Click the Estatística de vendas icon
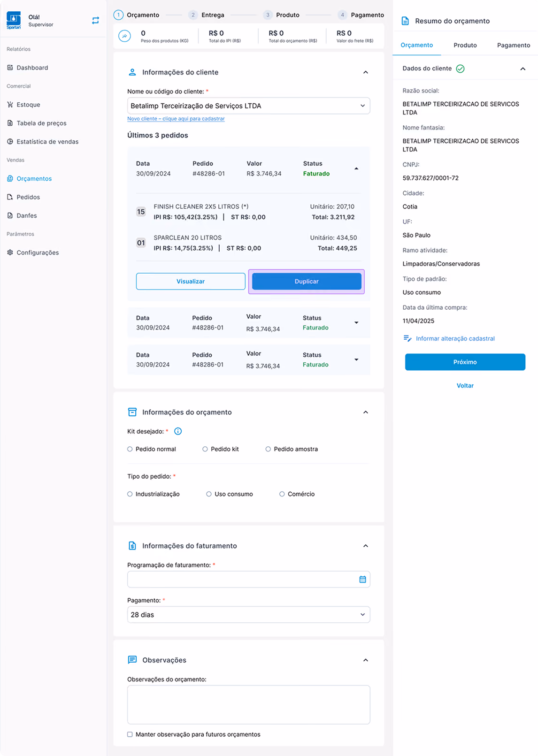The width and height of the screenshot is (538, 756). point(10,142)
